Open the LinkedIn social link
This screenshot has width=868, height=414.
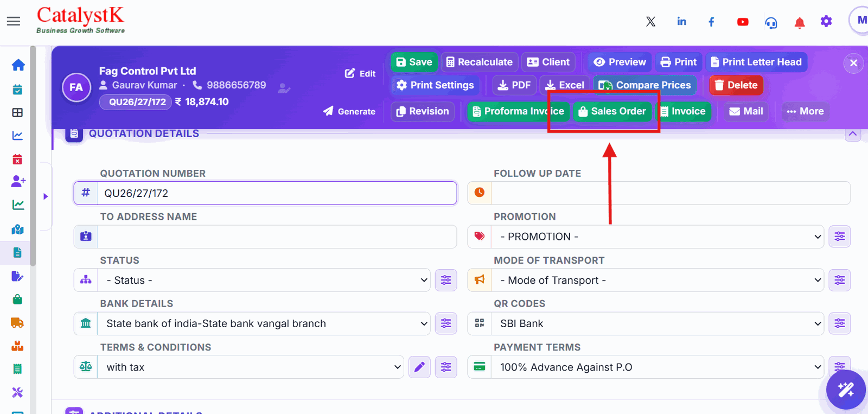pyautogui.click(x=682, y=22)
